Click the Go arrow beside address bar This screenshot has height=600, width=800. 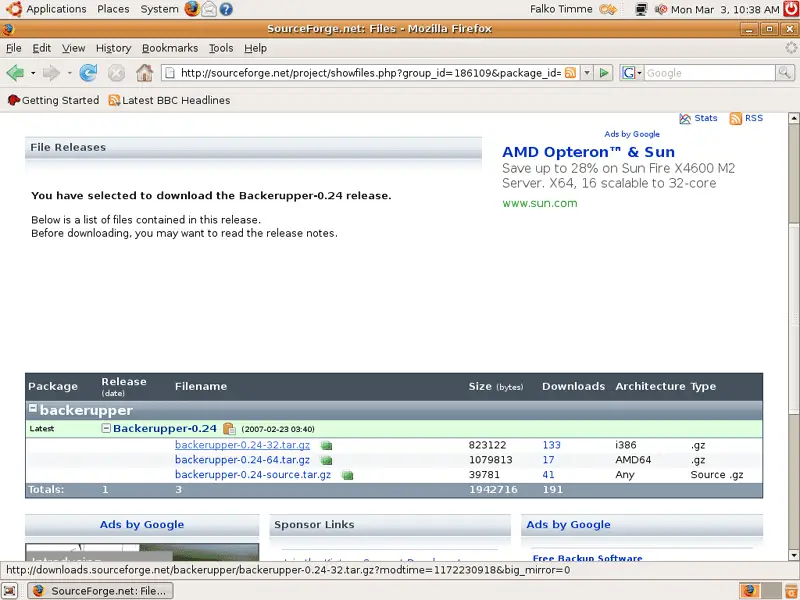605,73
